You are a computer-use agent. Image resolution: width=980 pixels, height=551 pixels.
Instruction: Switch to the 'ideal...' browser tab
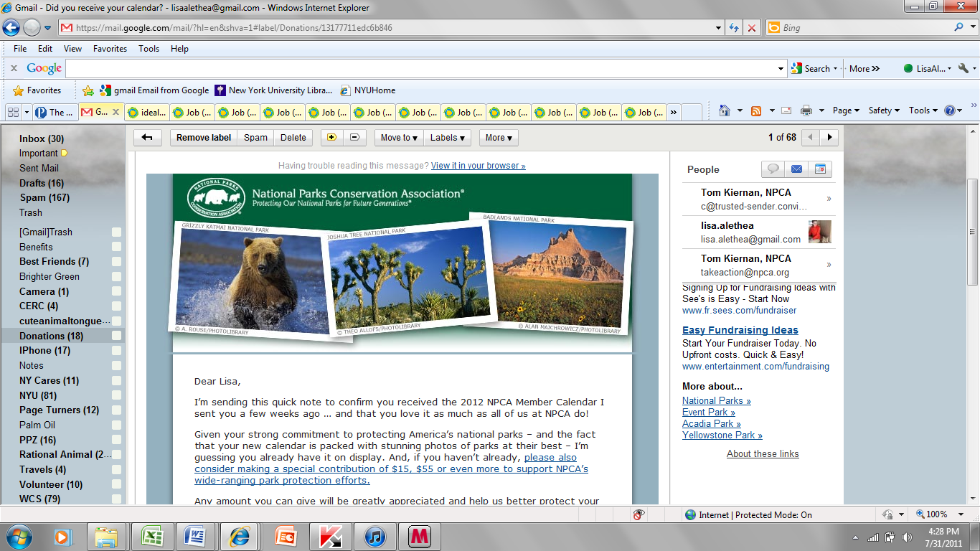pyautogui.click(x=146, y=112)
